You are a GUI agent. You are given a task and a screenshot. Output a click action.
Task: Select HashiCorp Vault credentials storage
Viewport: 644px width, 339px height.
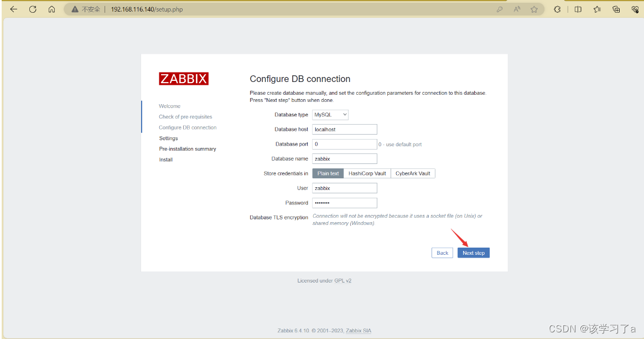[367, 173]
